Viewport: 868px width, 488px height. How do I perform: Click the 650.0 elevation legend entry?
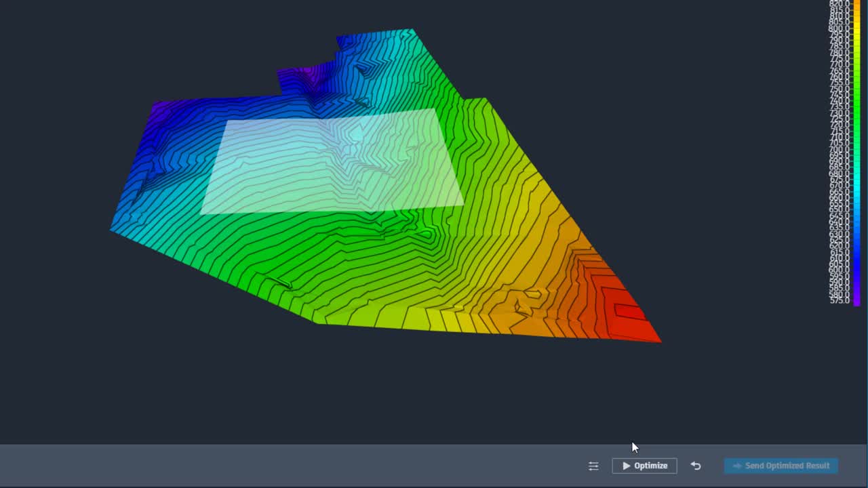tap(841, 208)
